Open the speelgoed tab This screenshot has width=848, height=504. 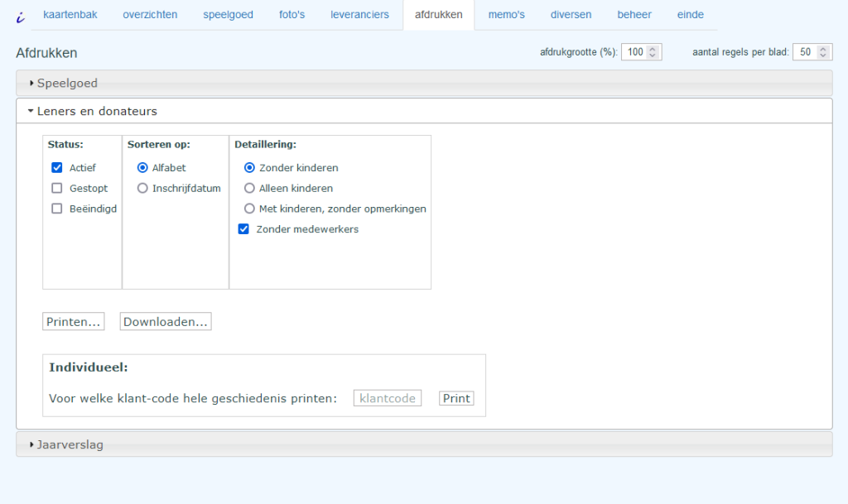(228, 15)
